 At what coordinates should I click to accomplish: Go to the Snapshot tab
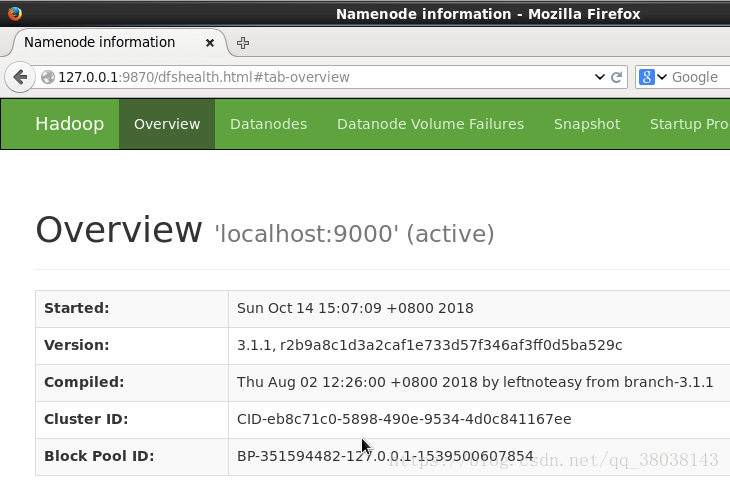pyautogui.click(x=587, y=124)
